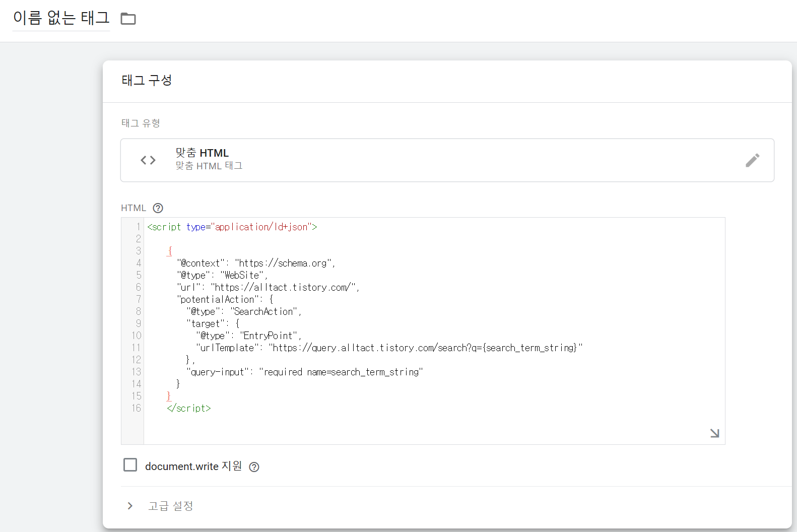Open help icon next to HTML label
Screen dimensions: 797x532
click(158, 208)
